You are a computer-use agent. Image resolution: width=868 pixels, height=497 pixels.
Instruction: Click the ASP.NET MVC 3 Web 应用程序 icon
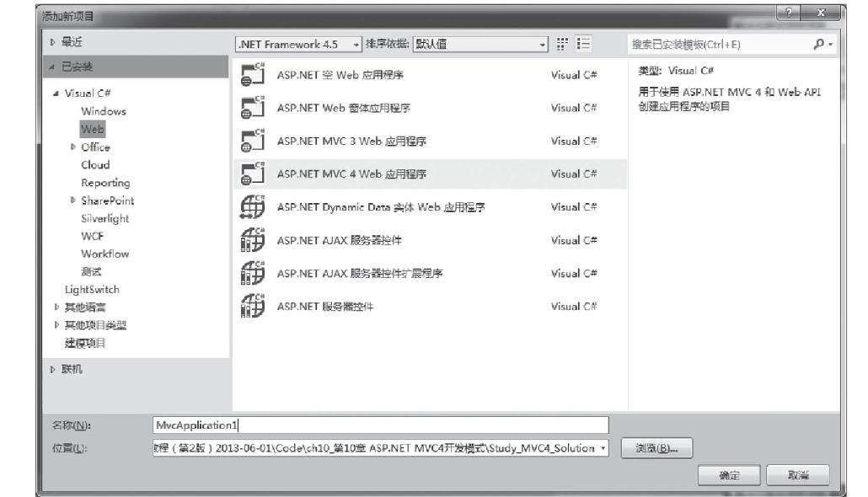[253, 142]
